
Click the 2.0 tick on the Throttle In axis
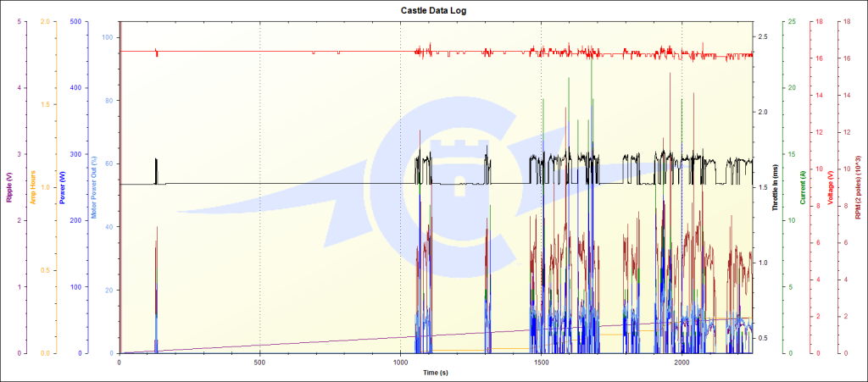[763, 112]
